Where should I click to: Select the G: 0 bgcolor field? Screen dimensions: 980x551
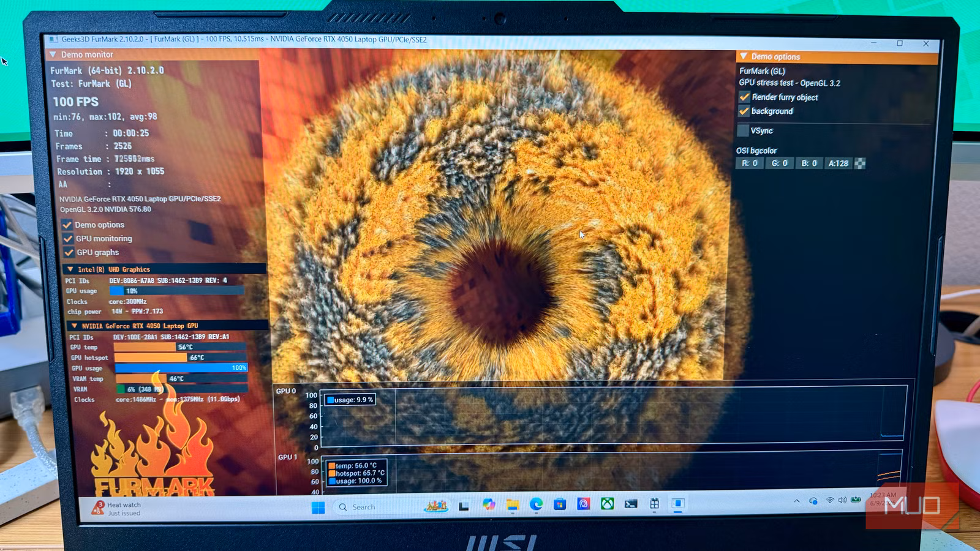pos(779,163)
